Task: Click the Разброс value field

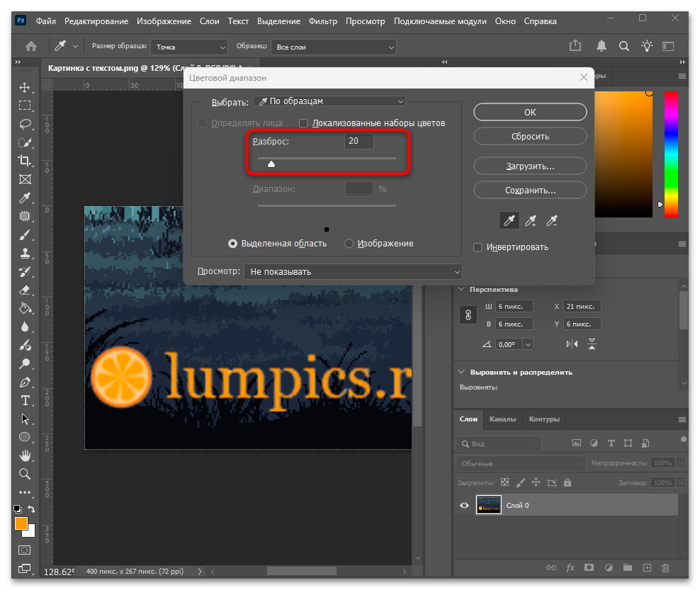Action: [x=359, y=141]
